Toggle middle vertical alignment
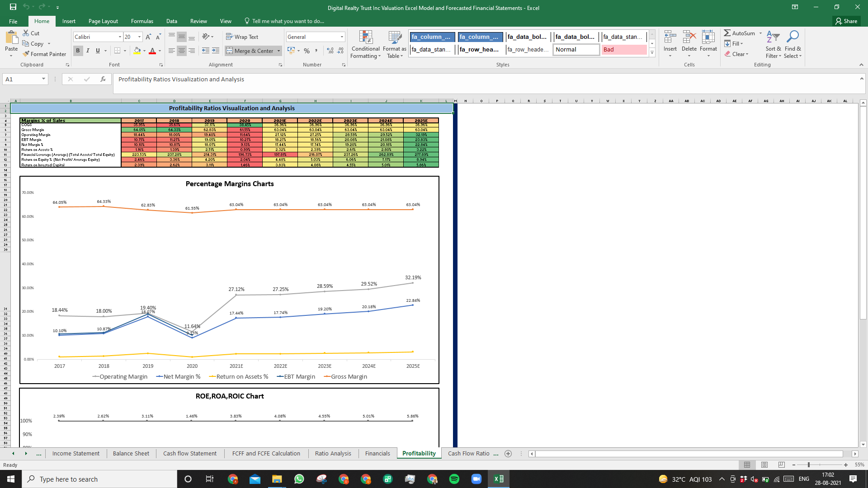868x488 pixels. (181, 37)
